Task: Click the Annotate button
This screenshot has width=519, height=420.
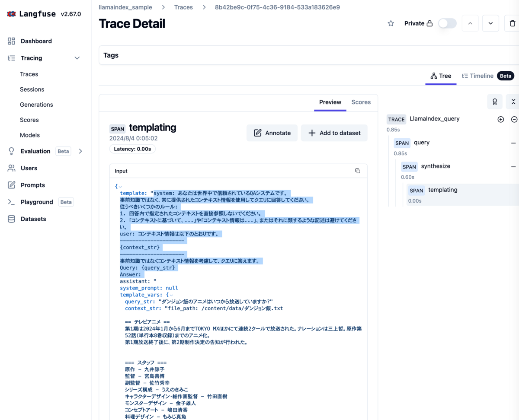Action: coord(272,133)
